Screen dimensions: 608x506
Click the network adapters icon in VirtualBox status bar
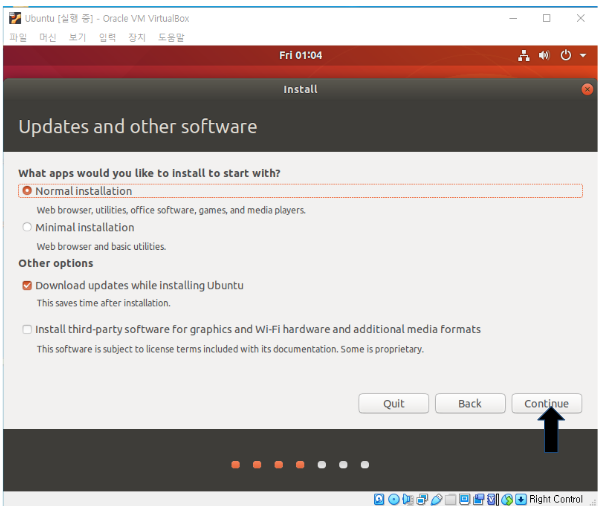coord(422,499)
